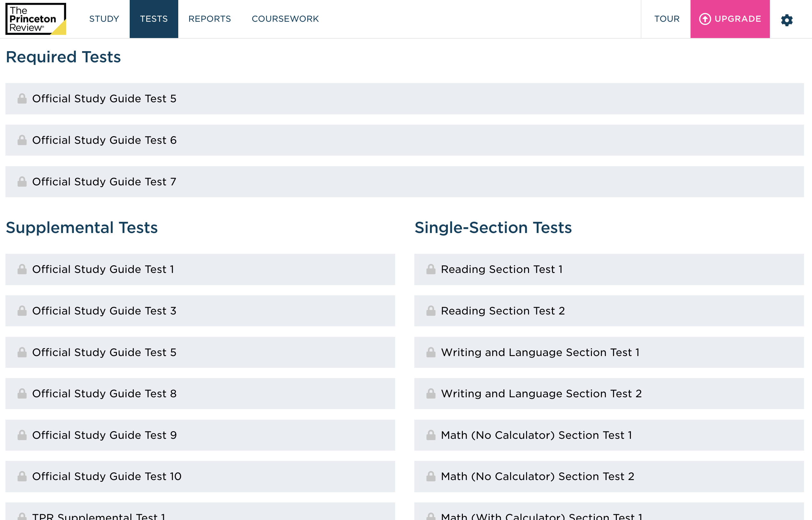The width and height of the screenshot is (812, 520).
Task: Open the settings gear icon
Action: 786,20
